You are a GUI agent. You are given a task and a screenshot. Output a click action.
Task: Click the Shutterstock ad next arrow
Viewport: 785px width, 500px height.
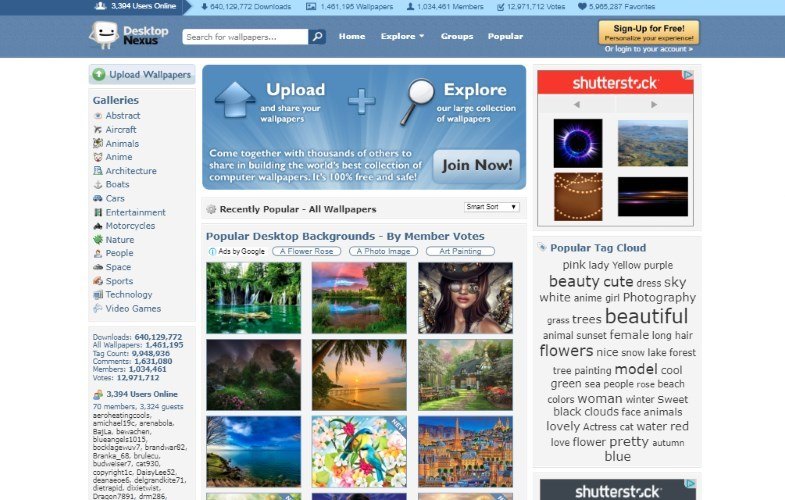(x=654, y=104)
